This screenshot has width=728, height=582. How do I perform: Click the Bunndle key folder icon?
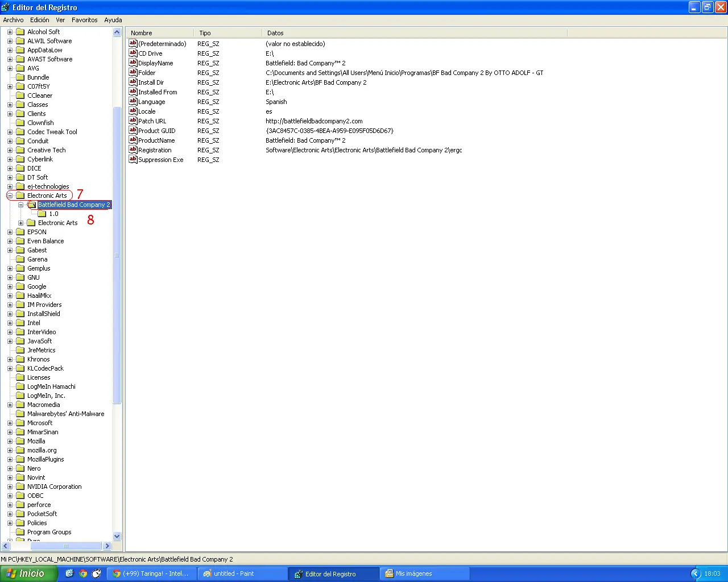click(x=20, y=77)
